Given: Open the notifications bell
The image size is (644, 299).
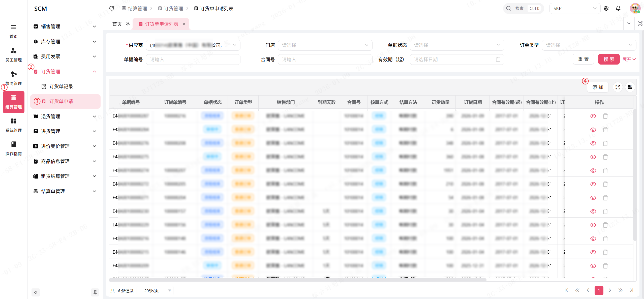Looking at the screenshot, I should [x=618, y=8].
